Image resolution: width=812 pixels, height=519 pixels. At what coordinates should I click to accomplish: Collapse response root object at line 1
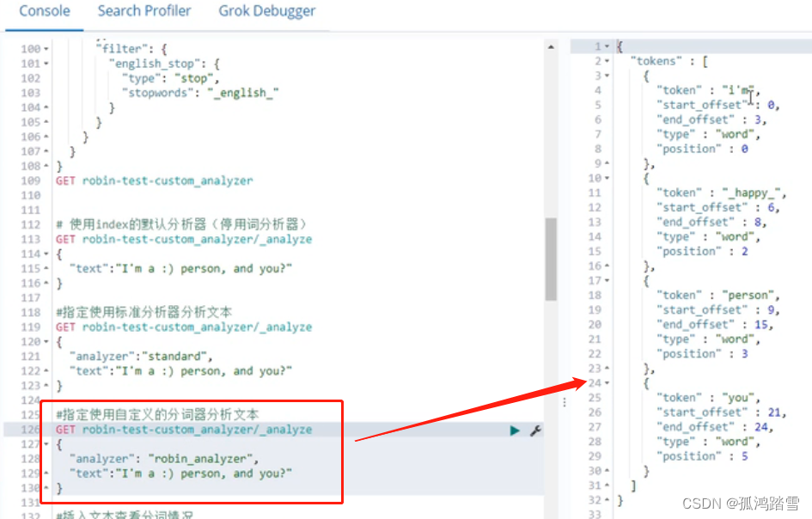coord(607,46)
